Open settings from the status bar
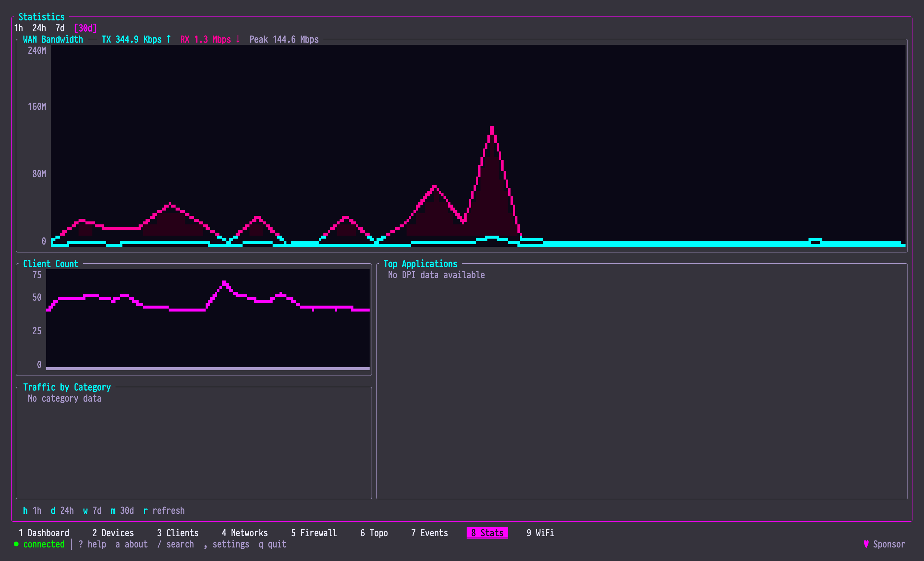 pyautogui.click(x=226, y=544)
